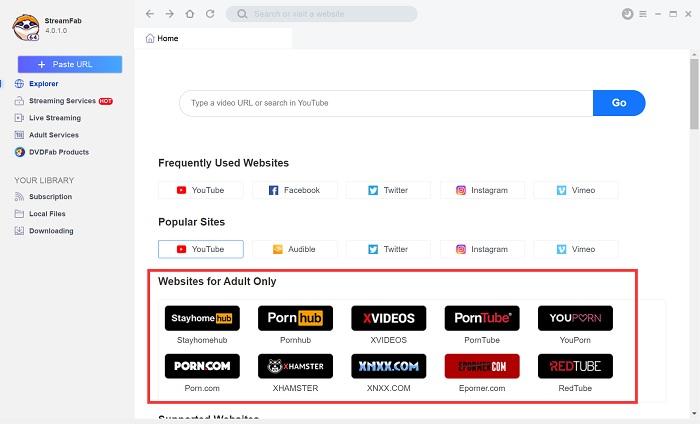Open Local Files in library

coord(47,214)
